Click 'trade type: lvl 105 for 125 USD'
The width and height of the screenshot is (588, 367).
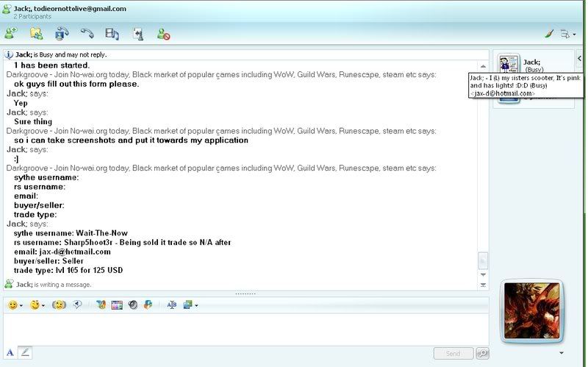(x=68, y=270)
